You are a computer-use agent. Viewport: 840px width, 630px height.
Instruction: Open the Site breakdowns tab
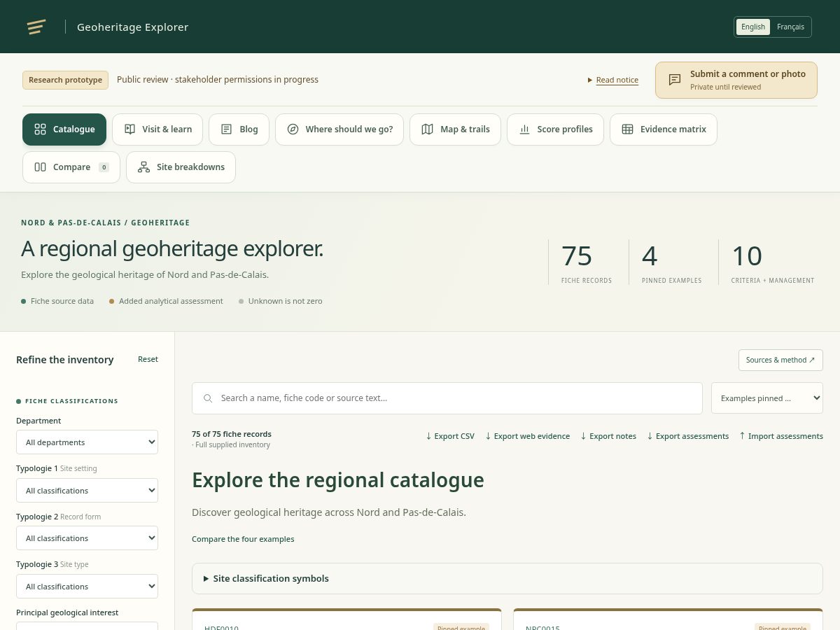pyautogui.click(x=181, y=167)
